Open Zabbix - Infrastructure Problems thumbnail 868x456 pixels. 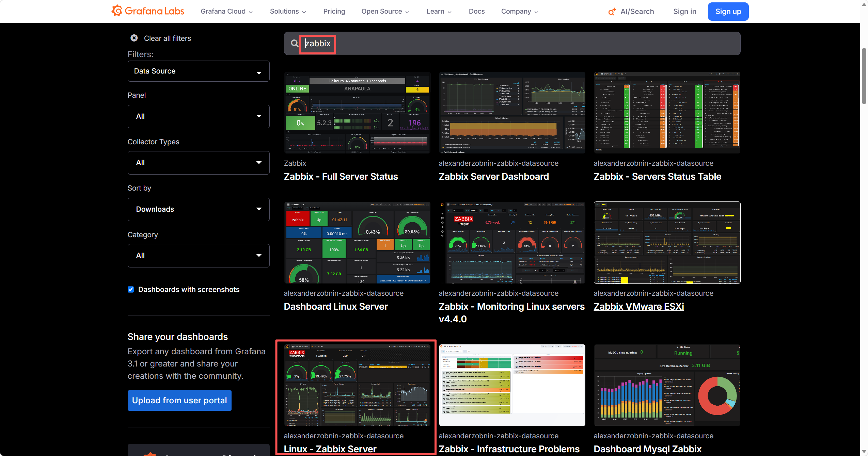pos(512,385)
